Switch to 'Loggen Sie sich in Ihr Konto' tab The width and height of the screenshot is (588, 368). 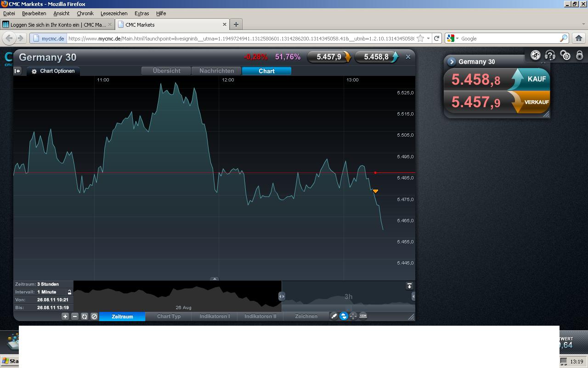57,24
